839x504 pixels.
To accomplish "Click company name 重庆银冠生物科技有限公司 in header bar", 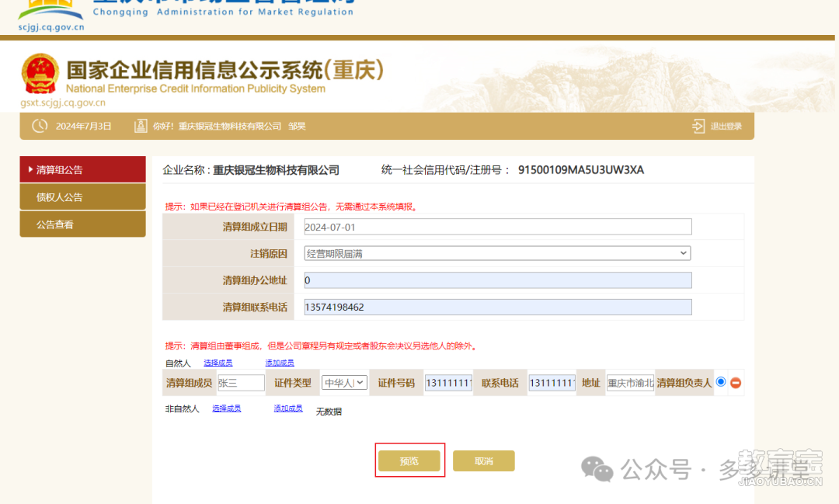I will [229, 127].
